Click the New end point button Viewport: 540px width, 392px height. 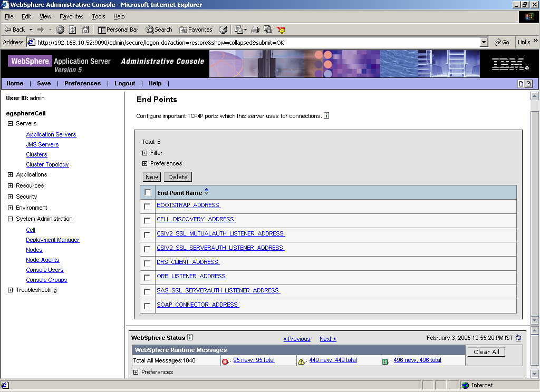coord(152,177)
